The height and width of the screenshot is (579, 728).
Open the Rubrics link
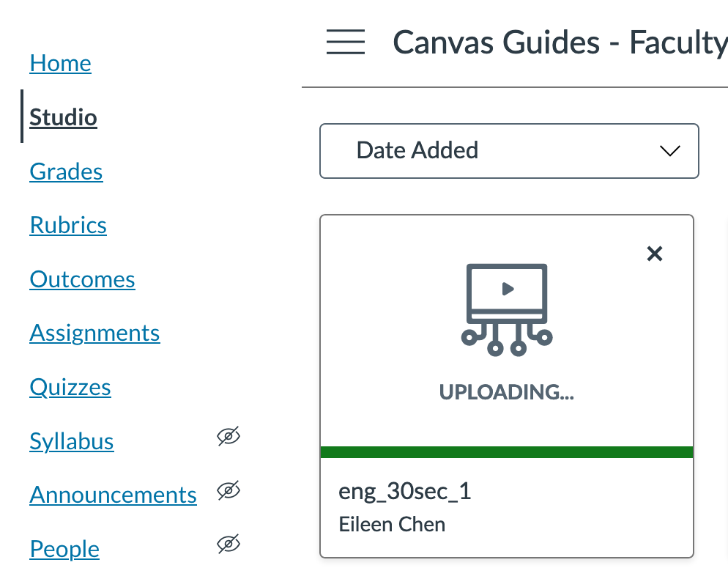[x=68, y=225]
